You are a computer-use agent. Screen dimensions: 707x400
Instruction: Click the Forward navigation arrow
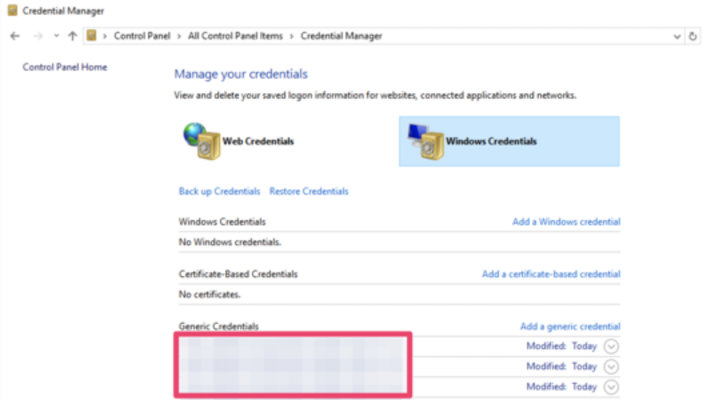37,35
